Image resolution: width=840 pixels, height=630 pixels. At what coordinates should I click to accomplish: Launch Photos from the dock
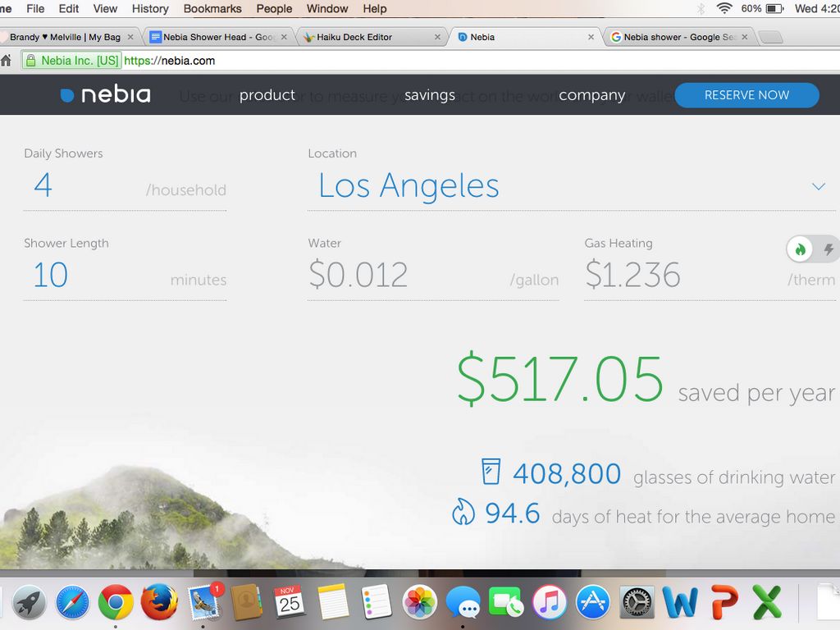point(420,604)
